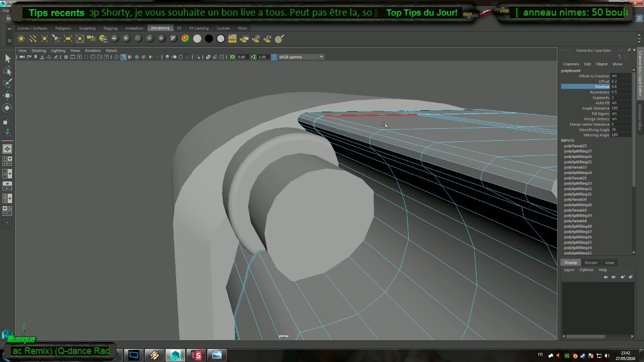Toggle the Auto Fit value
Screen dimensions: 644x362
coord(621,103)
